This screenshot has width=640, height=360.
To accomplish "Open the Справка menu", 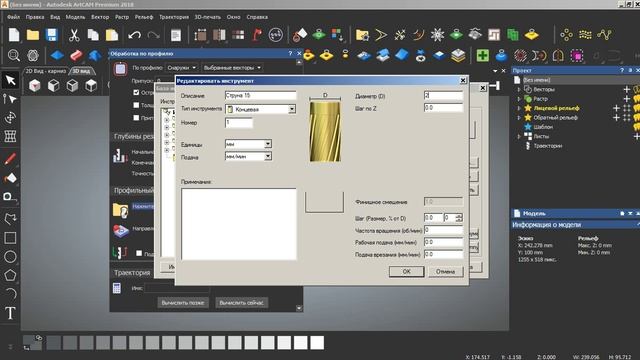I will tap(257, 17).
